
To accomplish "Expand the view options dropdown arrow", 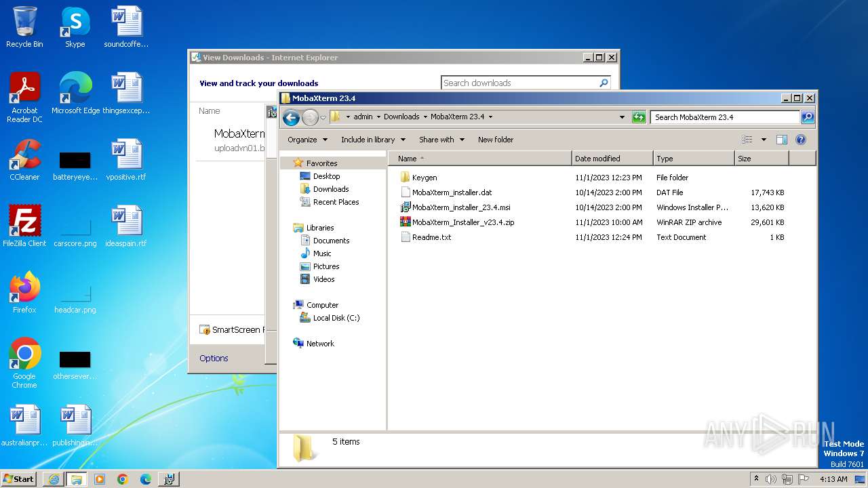I will coord(763,140).
